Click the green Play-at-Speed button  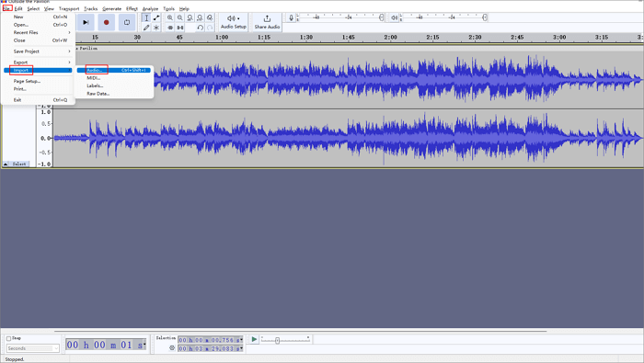coord(254,339)
